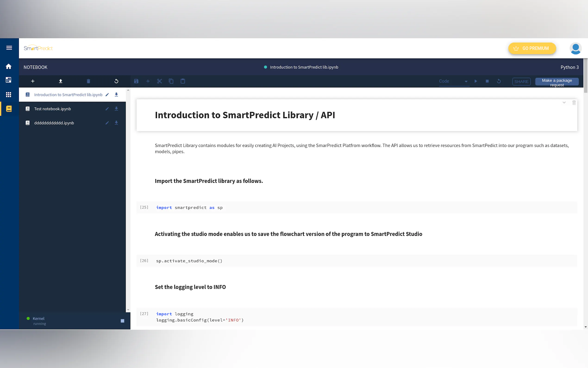This screenshot has width=588, height=368.
Task: Select the dddddddddddd.ipynb notebook
Action: 54,123
